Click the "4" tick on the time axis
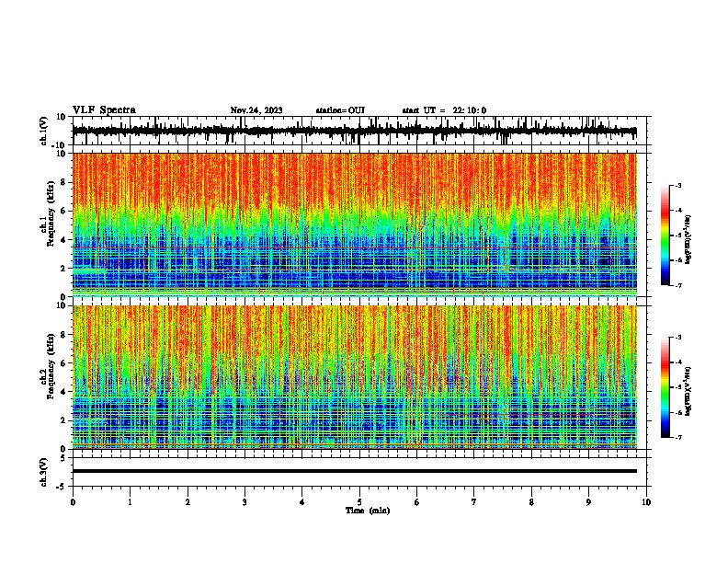This screenshot has width=728, height=563. point(302,502)
